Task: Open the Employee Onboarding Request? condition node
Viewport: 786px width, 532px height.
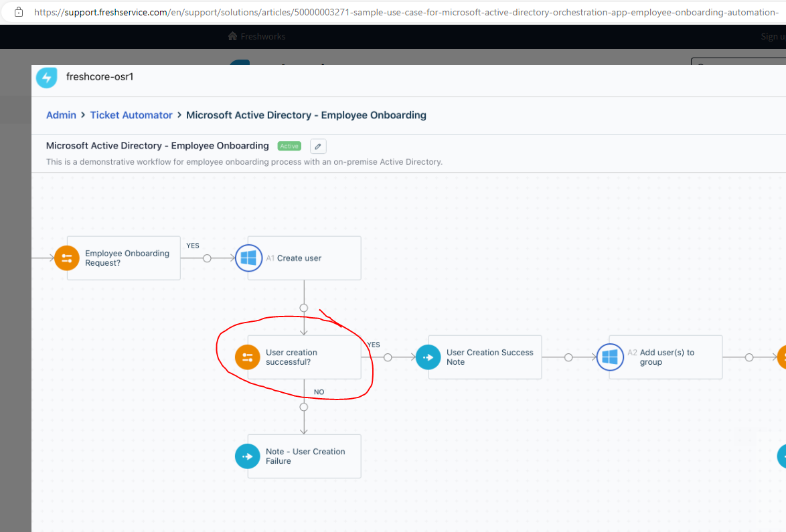Action: coord(123,258)
